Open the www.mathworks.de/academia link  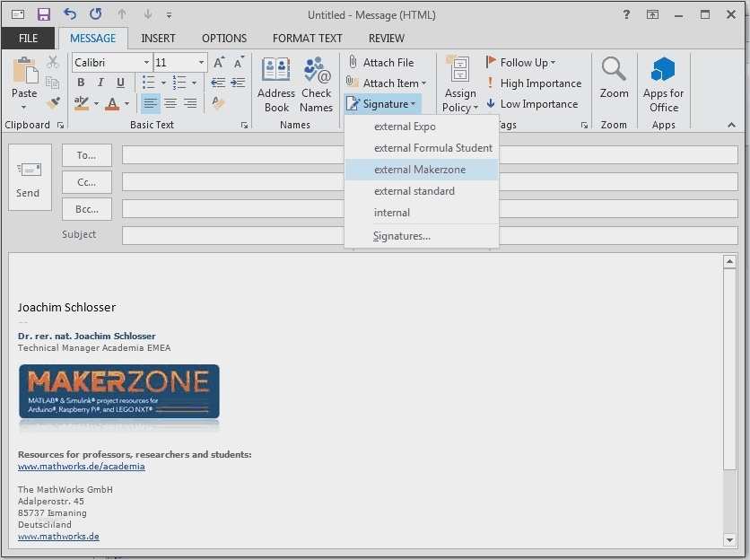pyautogui.click(x=82, y=466)
